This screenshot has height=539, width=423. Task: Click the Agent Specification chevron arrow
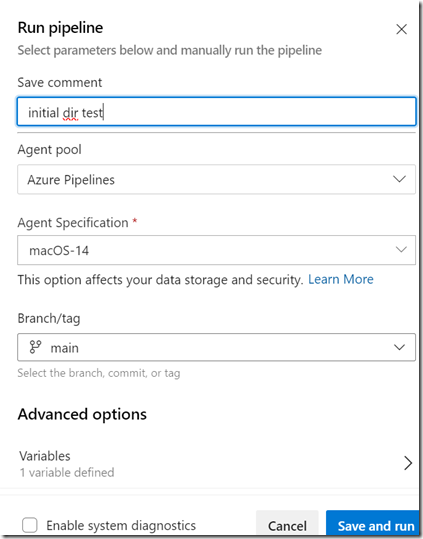tap(401, 250)
